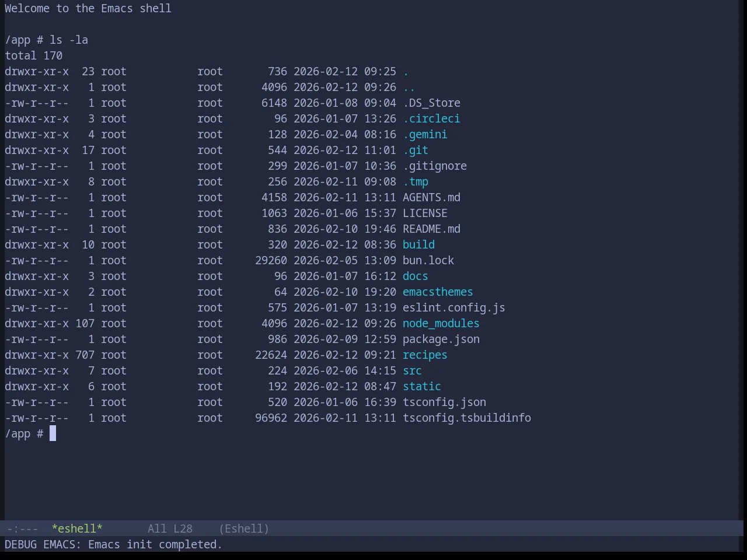Screen dimensions: 747x560
Task: Click the .DS_Store file name
Action: (x=431, y=103)
